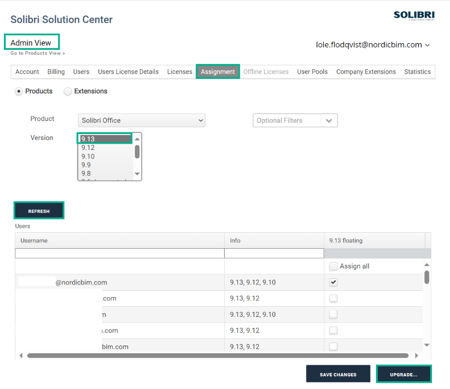Open the Product dropdown showing Solibri Office

point(142,120)
